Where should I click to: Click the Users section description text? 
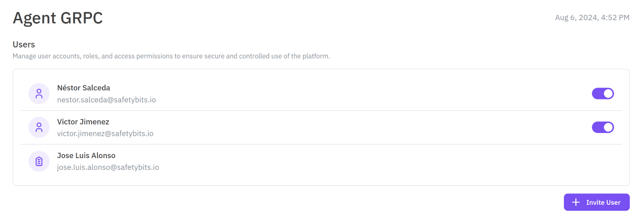[171, 56]
